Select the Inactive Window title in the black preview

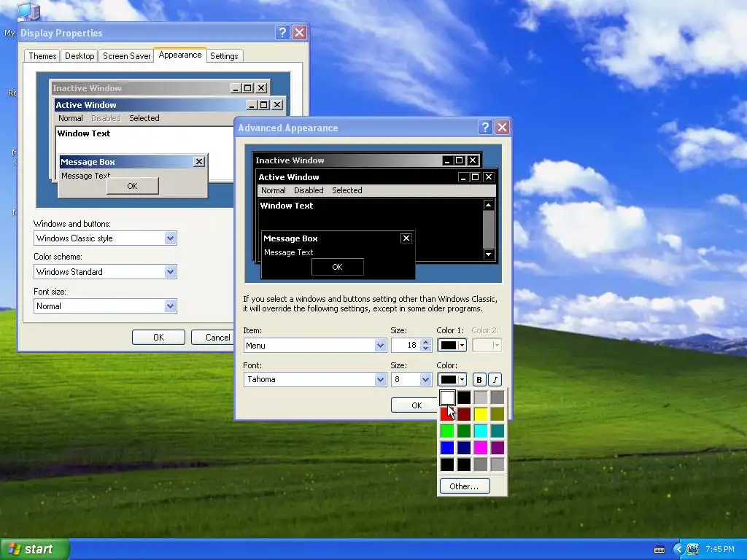pos(290,160)
